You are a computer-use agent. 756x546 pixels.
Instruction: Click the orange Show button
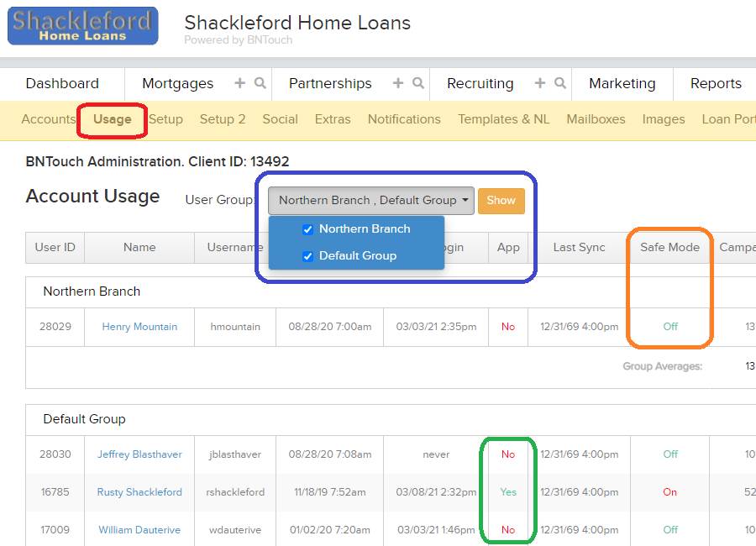tap(501, 201)
